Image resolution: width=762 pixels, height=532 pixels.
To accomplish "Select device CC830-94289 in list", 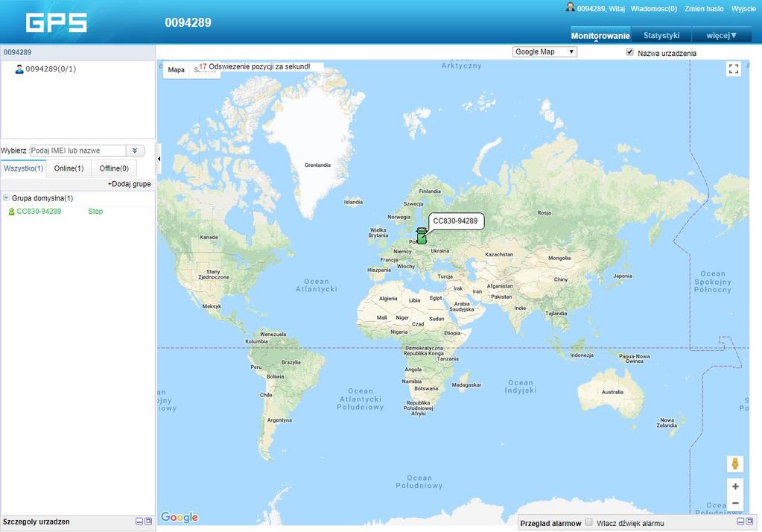I will [39, 212].
